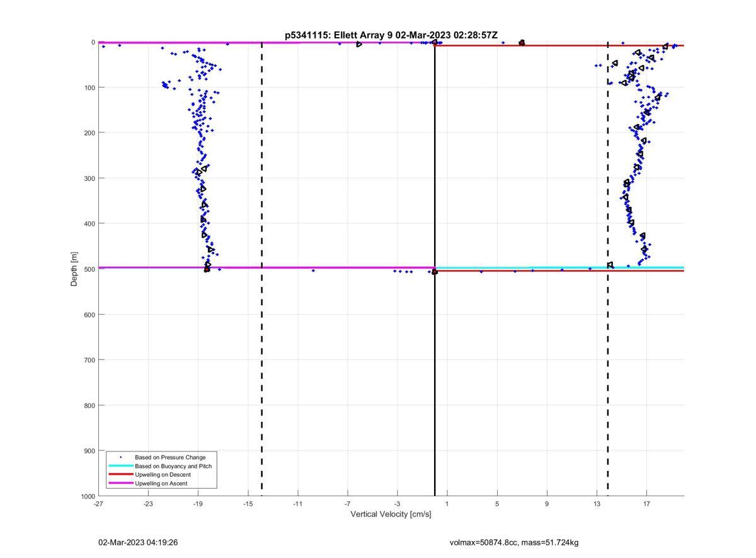
Task: Click x-axis tick label '-7'
Action: pyautogui.click(x=347, y=504)
